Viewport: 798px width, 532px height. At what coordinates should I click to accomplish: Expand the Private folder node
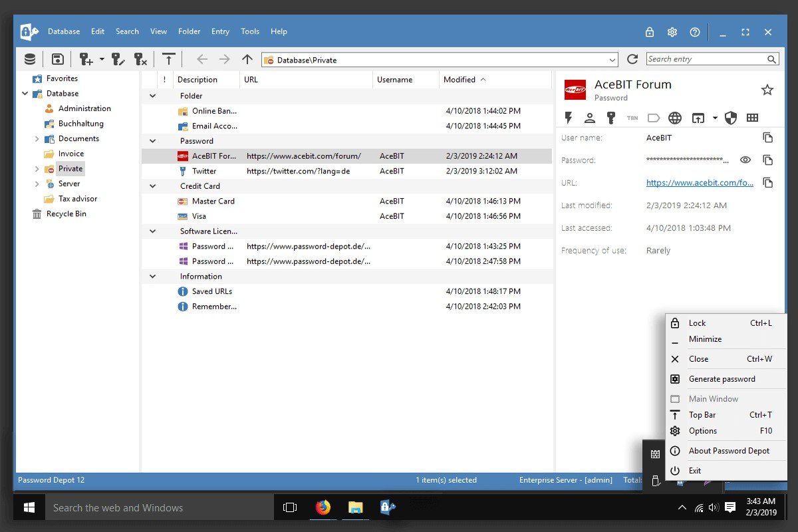pos(37,169)
